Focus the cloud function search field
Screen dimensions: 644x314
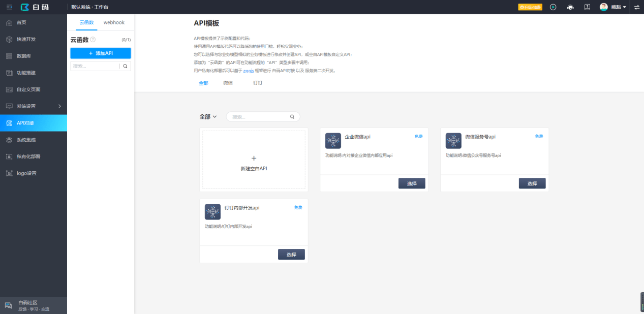point(95,66)
